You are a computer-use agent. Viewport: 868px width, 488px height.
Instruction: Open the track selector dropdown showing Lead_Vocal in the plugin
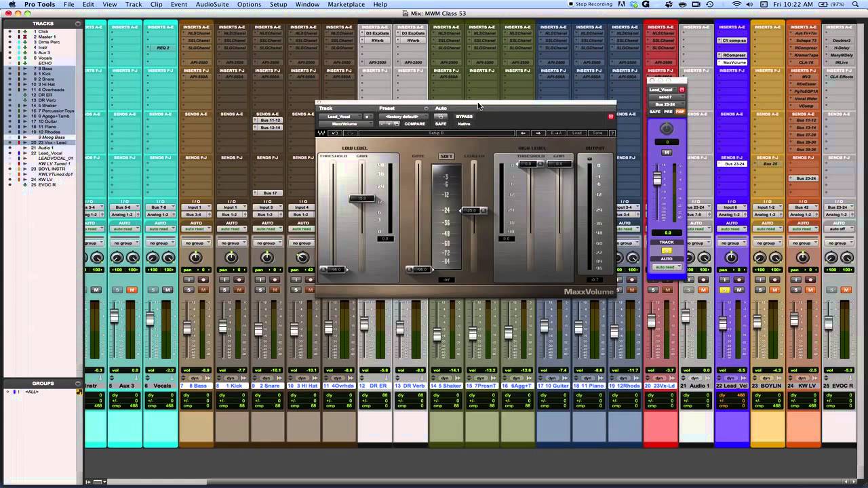pyautogui.click(x=339, y=117)
